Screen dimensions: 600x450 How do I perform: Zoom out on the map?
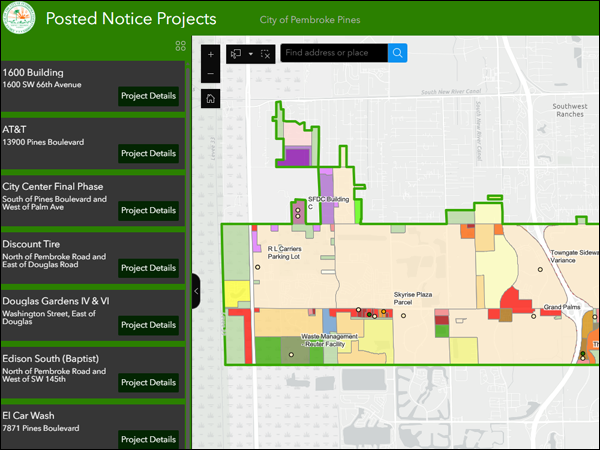(x=210, y=74)
